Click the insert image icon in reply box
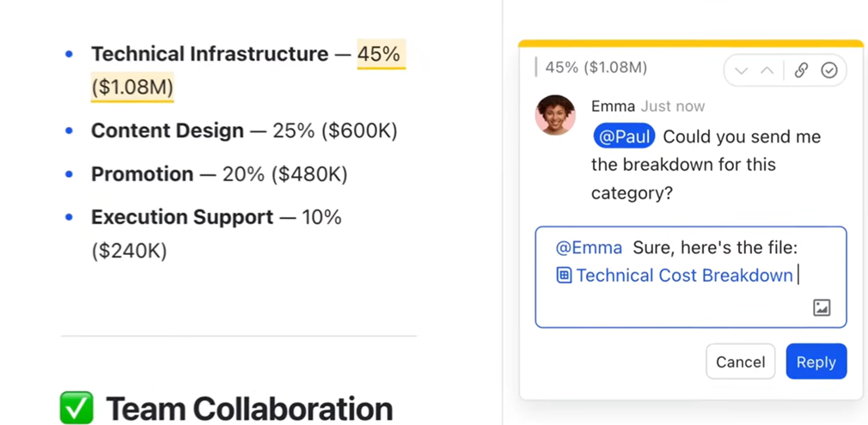This screenshot has height=425, width=868. (822, 307)
